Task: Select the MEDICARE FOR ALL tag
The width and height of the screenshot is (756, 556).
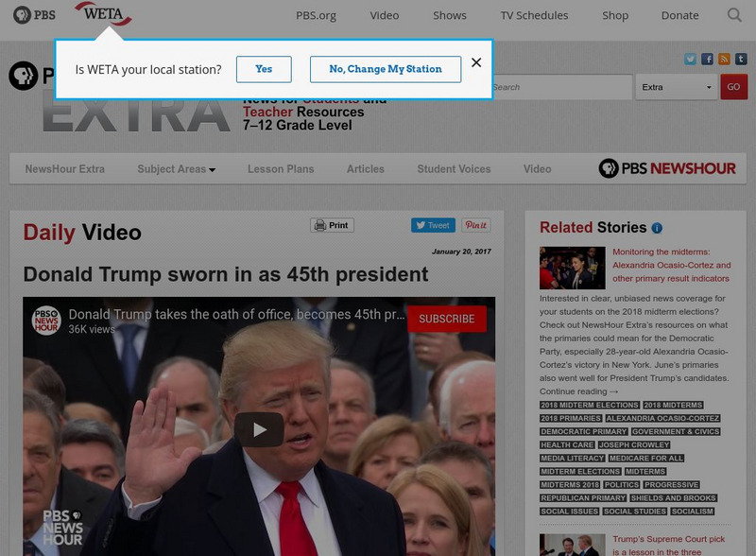Action: [x=646, y=458]
